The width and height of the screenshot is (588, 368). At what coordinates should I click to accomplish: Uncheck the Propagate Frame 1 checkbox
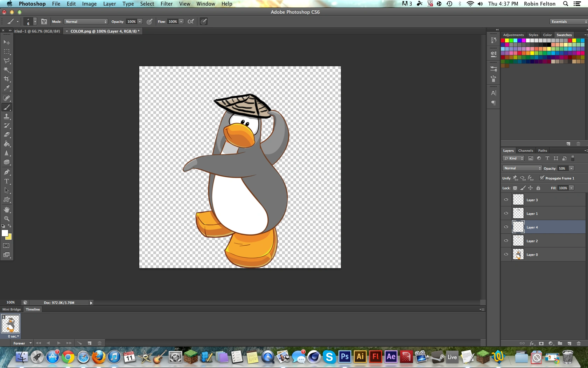click(542, 178)
